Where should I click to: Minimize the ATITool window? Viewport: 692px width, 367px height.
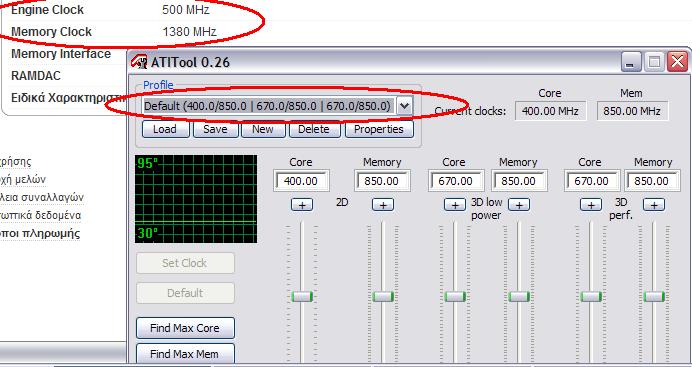point(632,62)
